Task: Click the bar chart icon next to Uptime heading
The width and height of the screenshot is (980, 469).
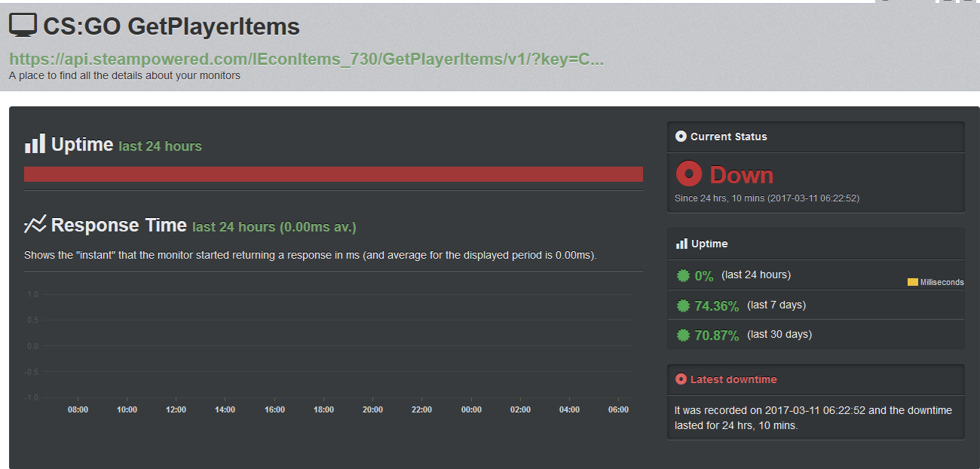Action: coord(35,143)
